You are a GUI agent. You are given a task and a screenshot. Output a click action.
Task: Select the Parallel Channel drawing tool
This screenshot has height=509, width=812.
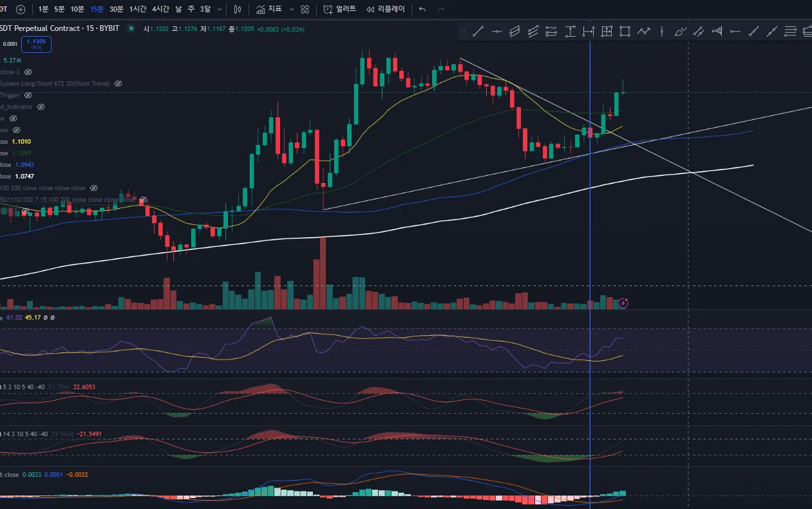(x=515, y=31)
